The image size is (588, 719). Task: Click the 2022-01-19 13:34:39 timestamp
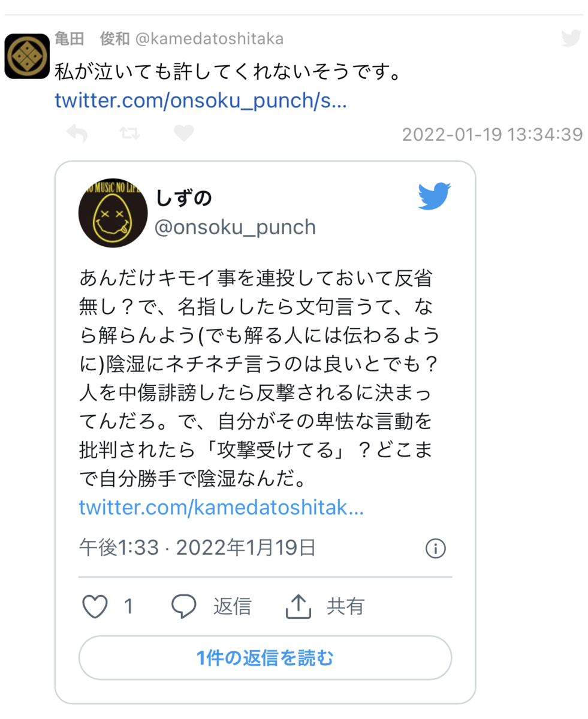492,134
